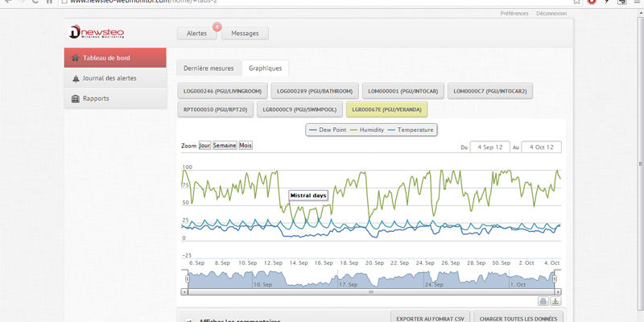Select sensor RPT000050 (PGU/RPT20)
The image size is (644, 322).
point(216,109)
